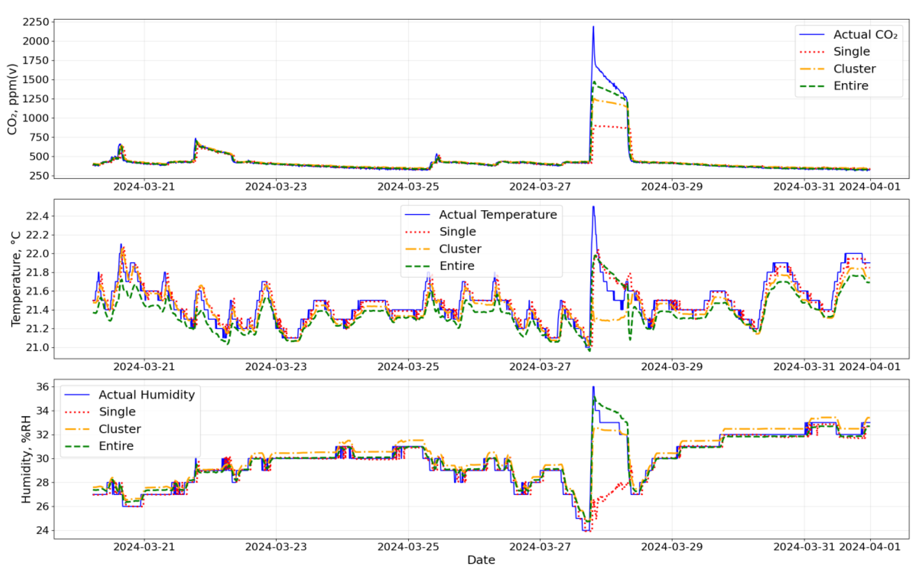Click the Actual Temperature legend label

[498, 215]
